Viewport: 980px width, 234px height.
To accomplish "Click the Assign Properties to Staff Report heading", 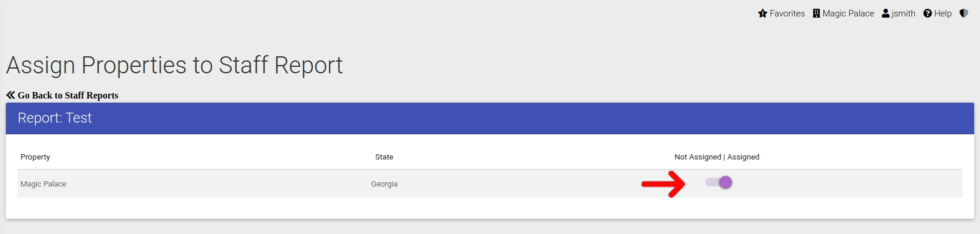I will [174, 65].
